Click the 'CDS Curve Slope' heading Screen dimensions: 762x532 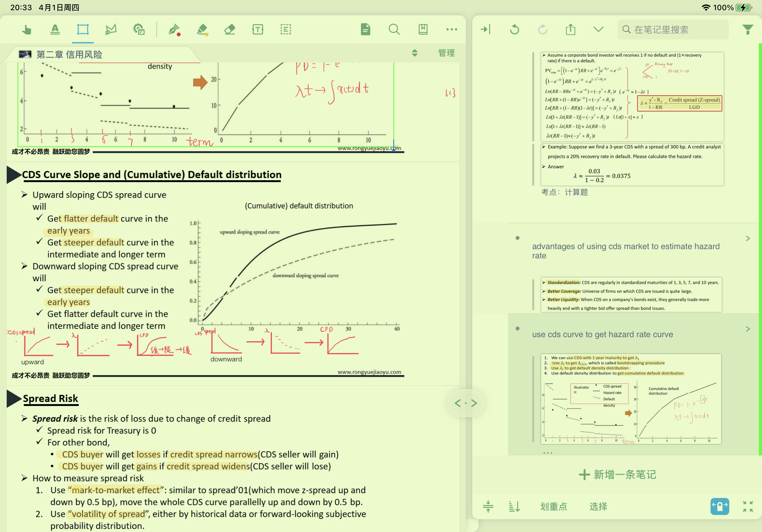click(x=152, y=174)
